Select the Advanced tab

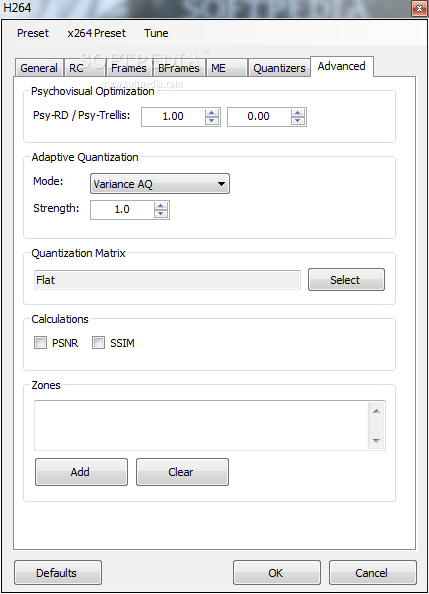click(x=342, y=66)
